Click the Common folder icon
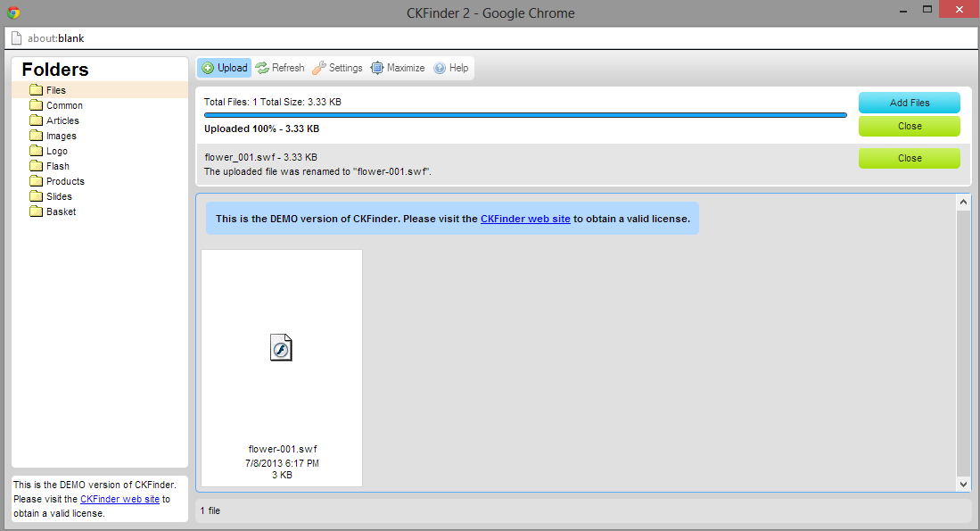This screenshot has height=531, width=980. click(x=37, y=105)
